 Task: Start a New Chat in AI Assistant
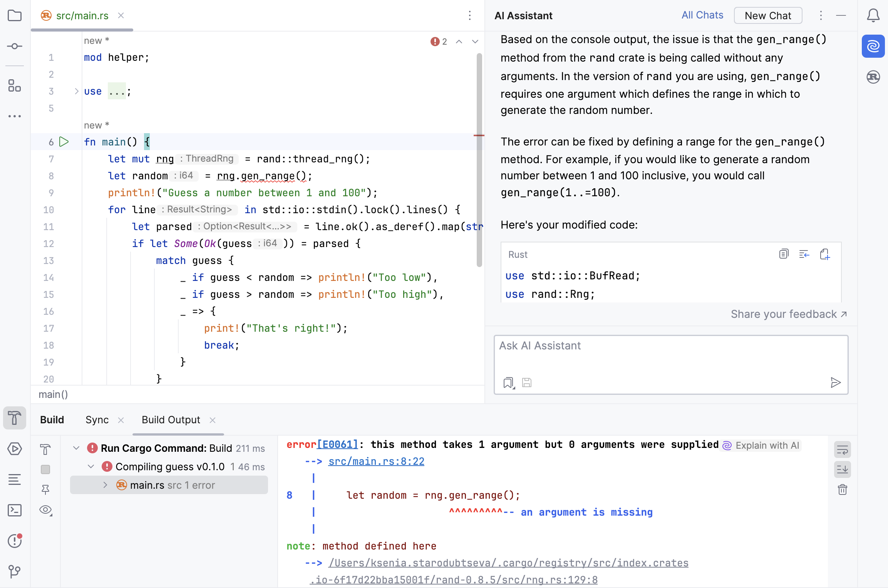(x=767, y=15)
